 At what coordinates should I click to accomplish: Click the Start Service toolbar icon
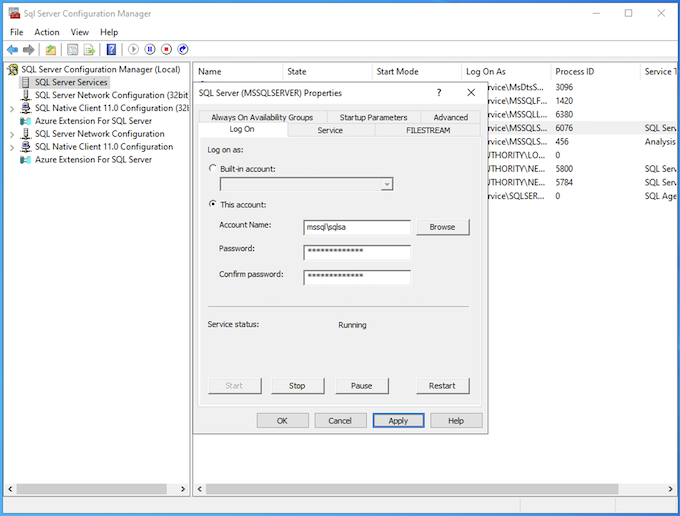tap(134, 49)
